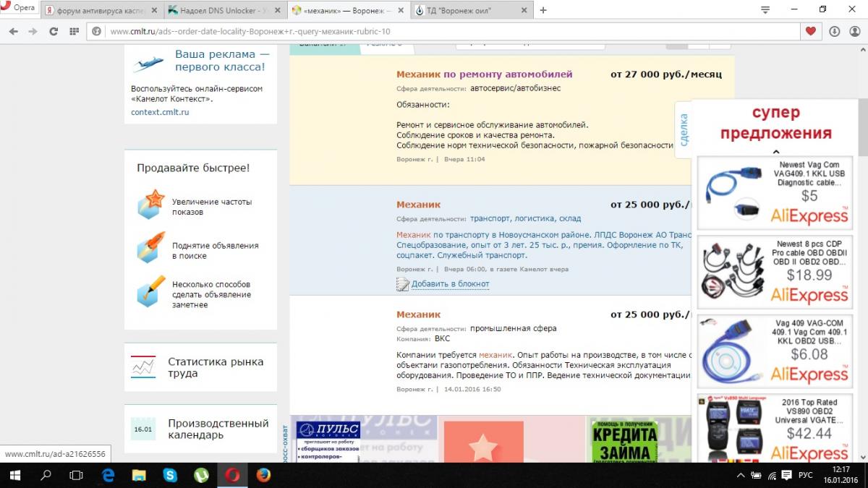
Task: Launch Microsoft Edge from the taskbar
Action: coord(109,475)
